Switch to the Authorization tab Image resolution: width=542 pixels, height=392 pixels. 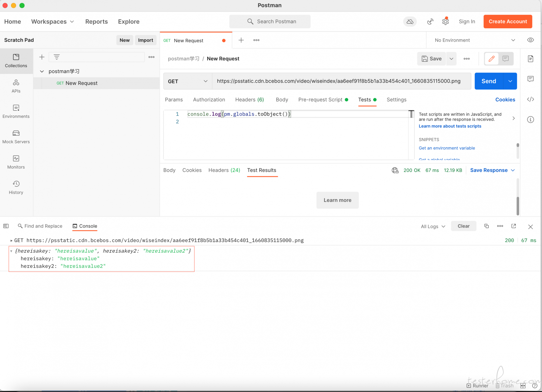209,100
